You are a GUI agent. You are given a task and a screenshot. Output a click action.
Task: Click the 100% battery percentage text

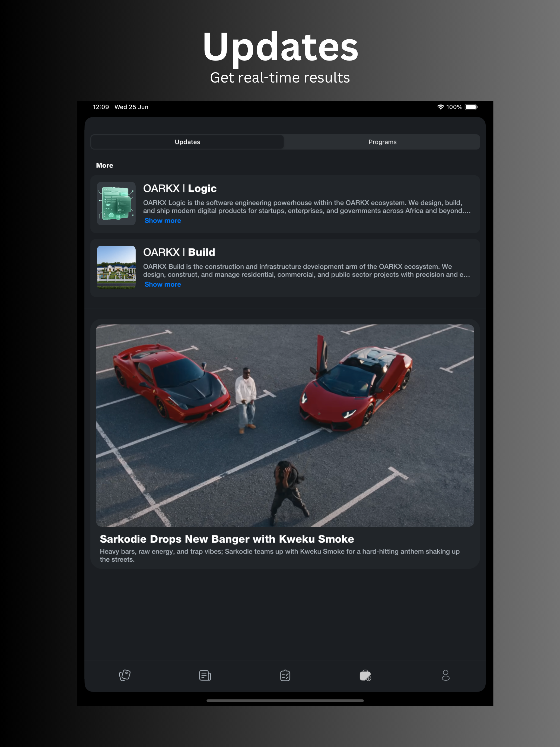coord(454,107)
